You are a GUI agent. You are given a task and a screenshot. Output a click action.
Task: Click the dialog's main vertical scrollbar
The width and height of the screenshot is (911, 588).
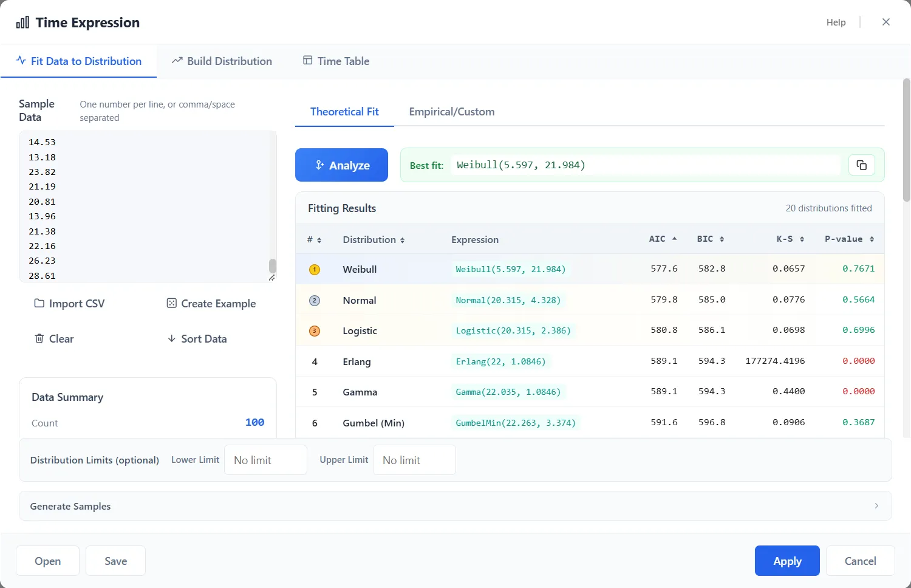pyautogui.click(x=906, y=140)
